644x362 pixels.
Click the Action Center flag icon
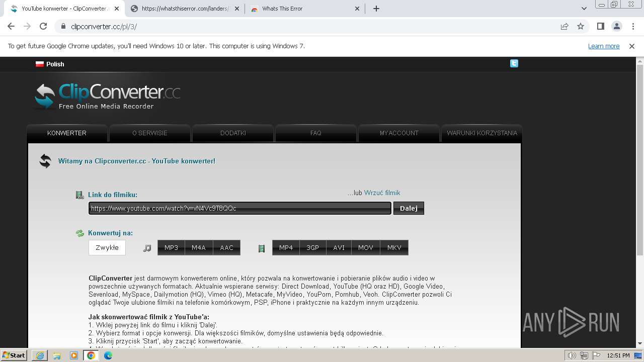point(595,355)
